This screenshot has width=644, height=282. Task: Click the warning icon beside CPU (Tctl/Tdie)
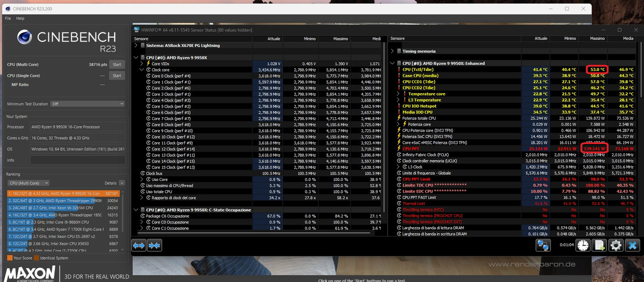point(398,69)
